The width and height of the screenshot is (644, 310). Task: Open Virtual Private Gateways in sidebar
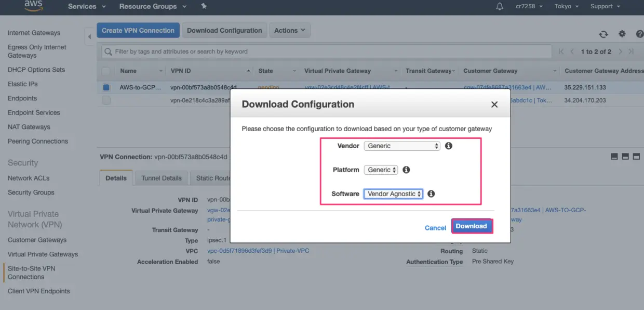[x=43, y=254]
